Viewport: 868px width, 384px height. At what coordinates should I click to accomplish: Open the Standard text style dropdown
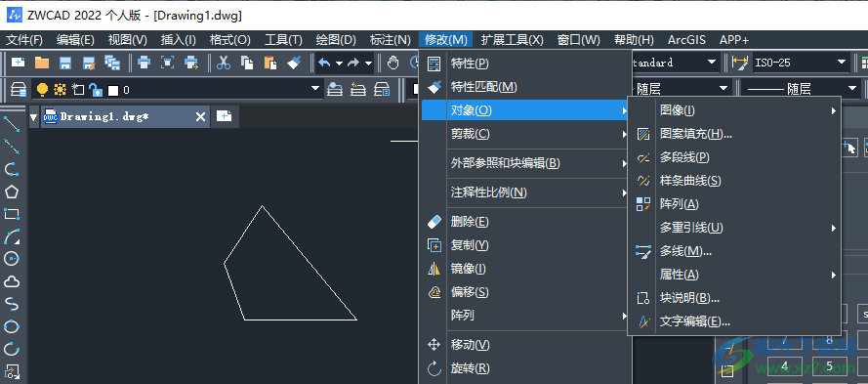click(712, 63)
